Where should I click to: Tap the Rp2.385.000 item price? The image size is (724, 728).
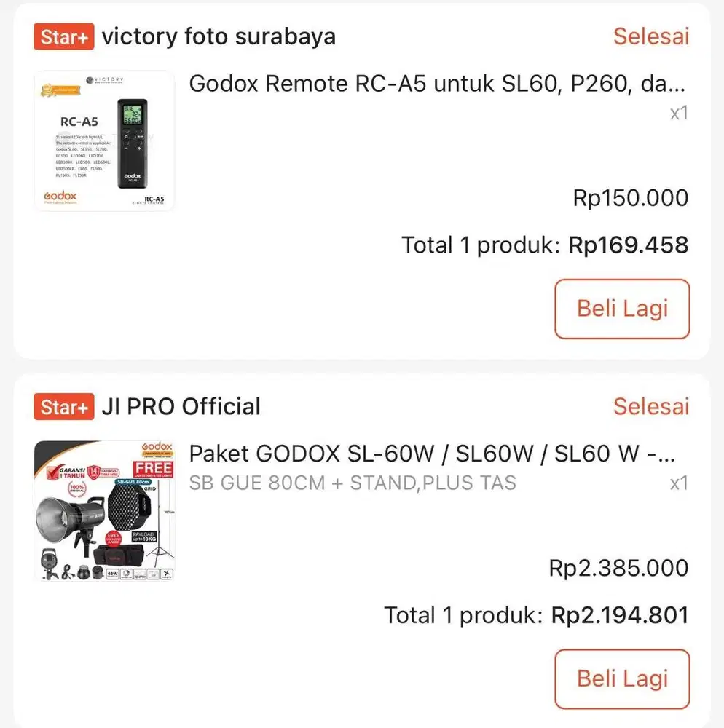pos(618,569)
